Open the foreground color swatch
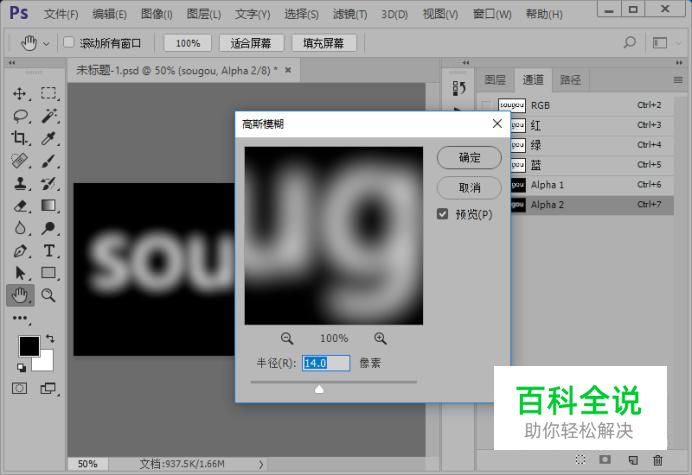692x475 pixels. click(x=29, y=346)
